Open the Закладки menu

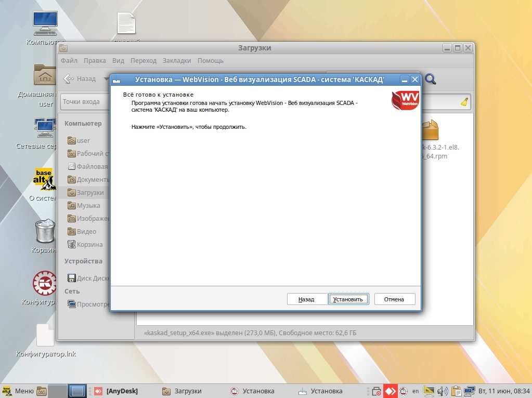pyautogui.click(x=176, y=60)
